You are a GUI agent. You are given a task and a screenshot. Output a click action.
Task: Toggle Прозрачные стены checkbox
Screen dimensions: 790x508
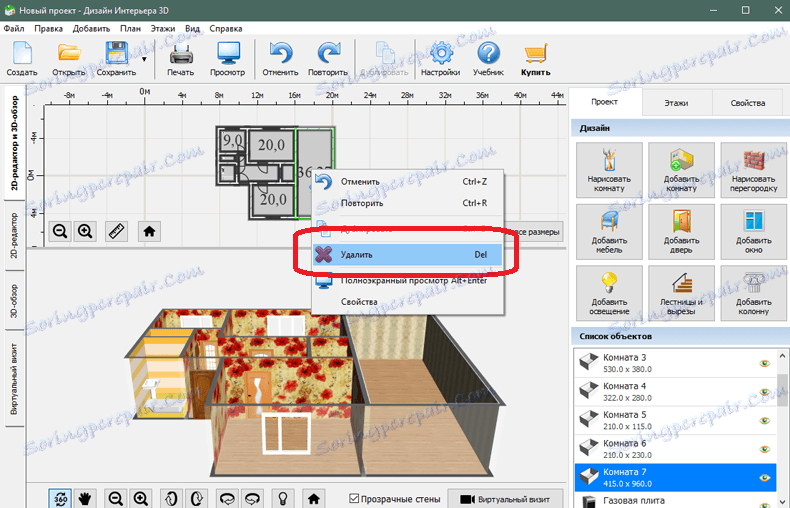click(x=354, y=498)
